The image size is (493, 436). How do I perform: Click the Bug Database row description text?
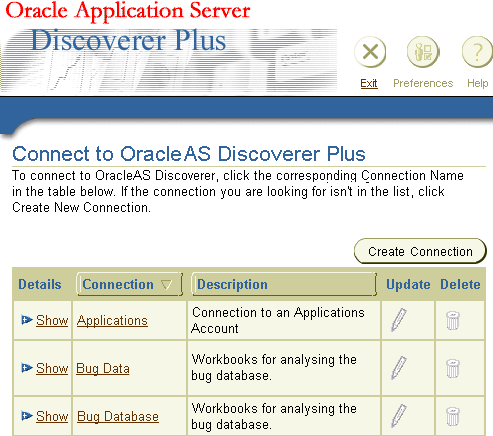[274, 416]
